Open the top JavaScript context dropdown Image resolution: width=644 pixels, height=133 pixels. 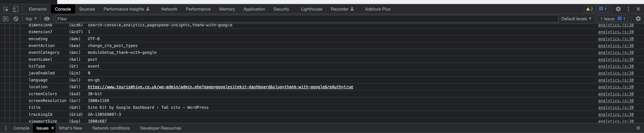pyautogui.click(x=31, y=19)
